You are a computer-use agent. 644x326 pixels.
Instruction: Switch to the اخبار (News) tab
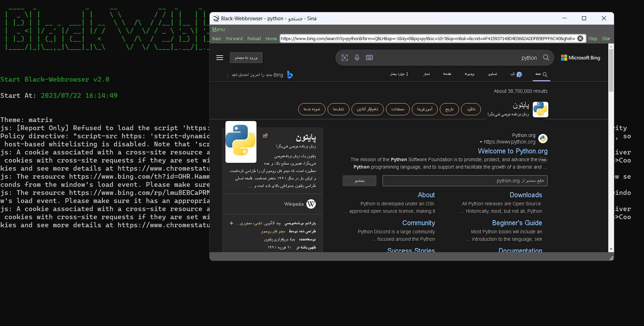[x=427, y=74]
